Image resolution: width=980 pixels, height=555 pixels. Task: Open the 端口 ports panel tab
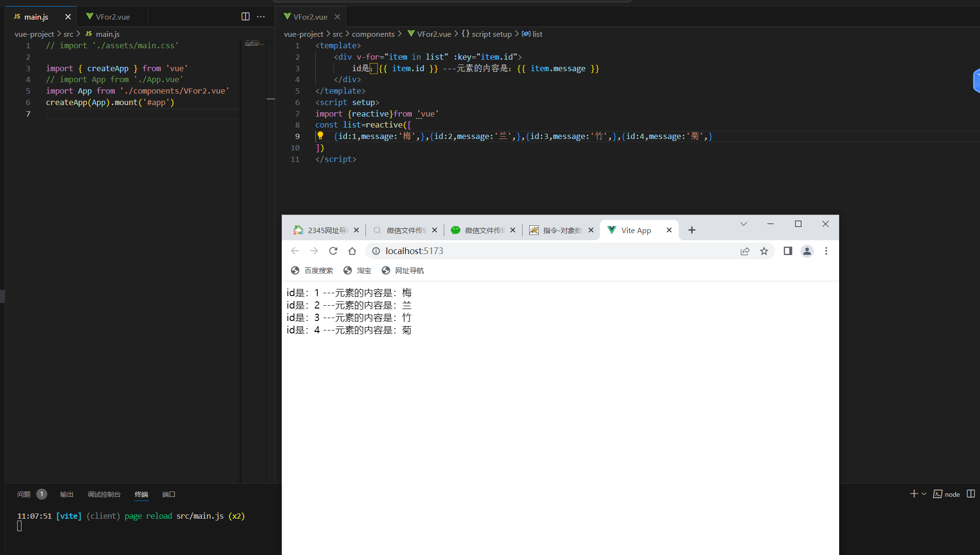coord(169,494)
